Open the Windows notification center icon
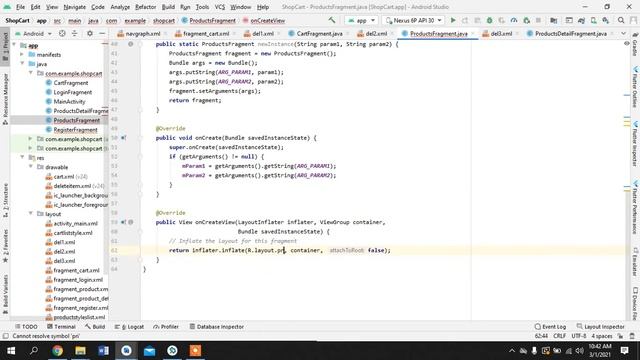The height and width of the screenshot is (360, 640). (x=624, y=351)
